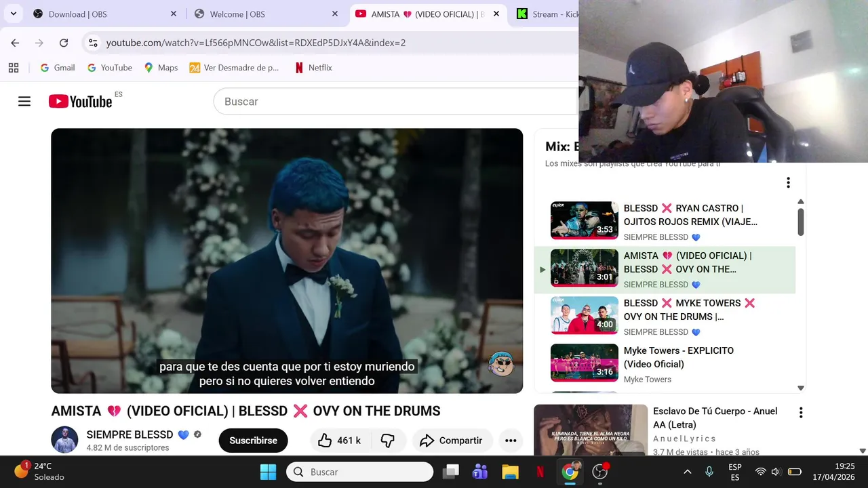The width and height of the screenshot is (868, 488).
Task: Open Mix playlist three-dot options menu
Action: click(x=788, y=182)
